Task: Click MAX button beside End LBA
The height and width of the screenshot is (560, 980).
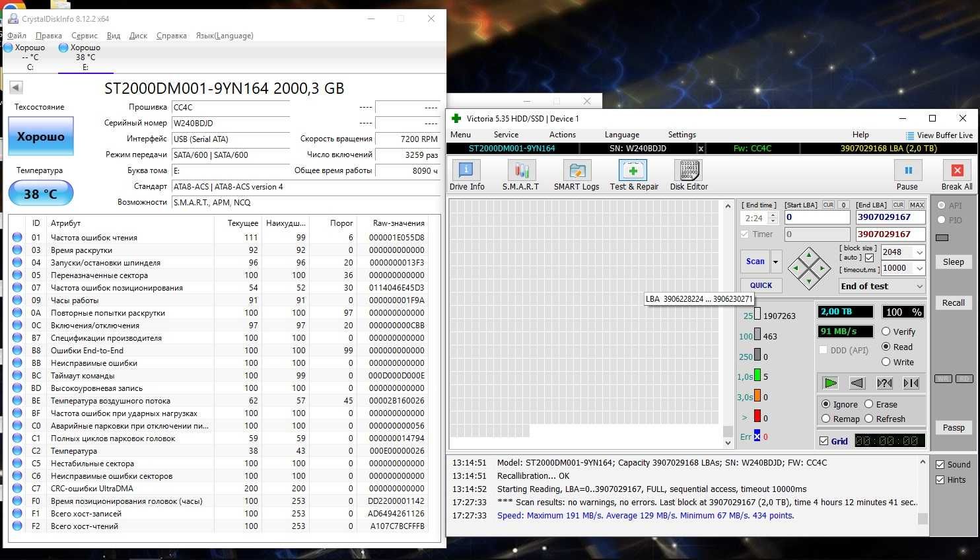Action: pos(917,205)
